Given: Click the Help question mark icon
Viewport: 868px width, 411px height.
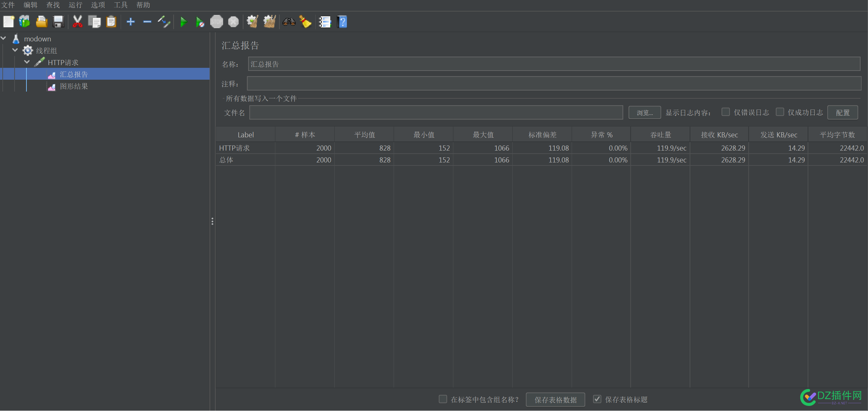Looking at the screenshot, I should tap(342, 22).
